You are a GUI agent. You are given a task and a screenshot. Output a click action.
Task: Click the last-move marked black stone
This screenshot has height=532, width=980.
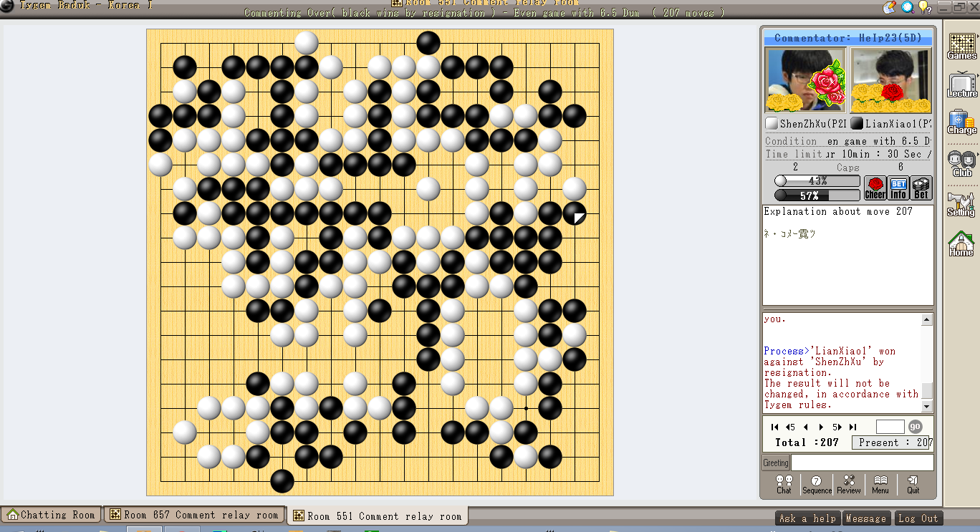click(x=575, y=213)
